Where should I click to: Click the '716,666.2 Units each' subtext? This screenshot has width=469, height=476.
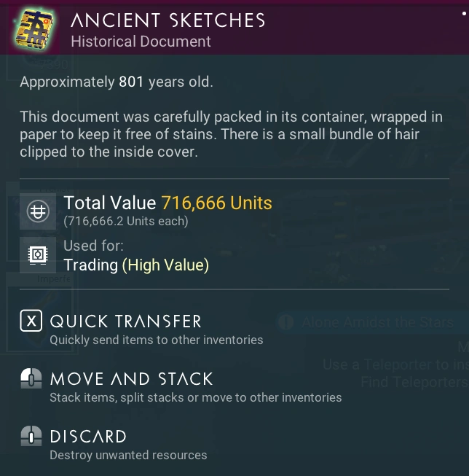125,220
